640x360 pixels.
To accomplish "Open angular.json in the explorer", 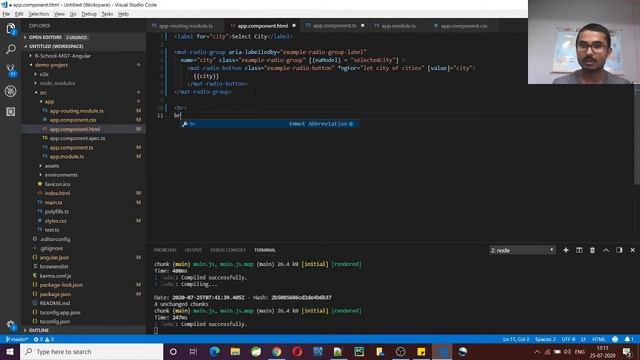I will pos(54,258).
